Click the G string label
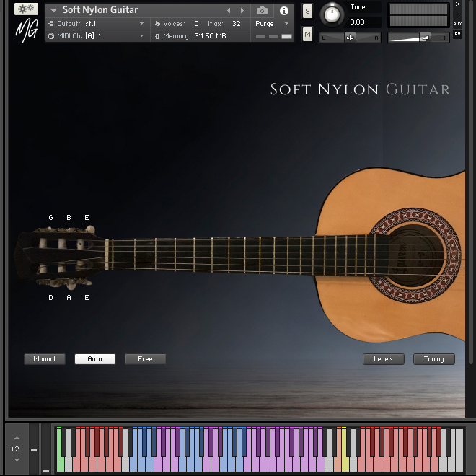476x476 pixels. 50,217
